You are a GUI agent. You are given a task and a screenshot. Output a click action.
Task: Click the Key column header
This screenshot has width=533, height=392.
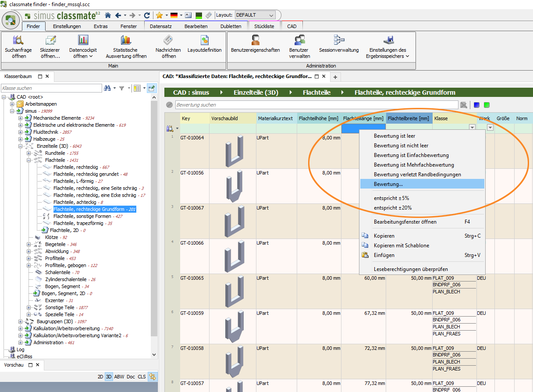tap(195, 118)
